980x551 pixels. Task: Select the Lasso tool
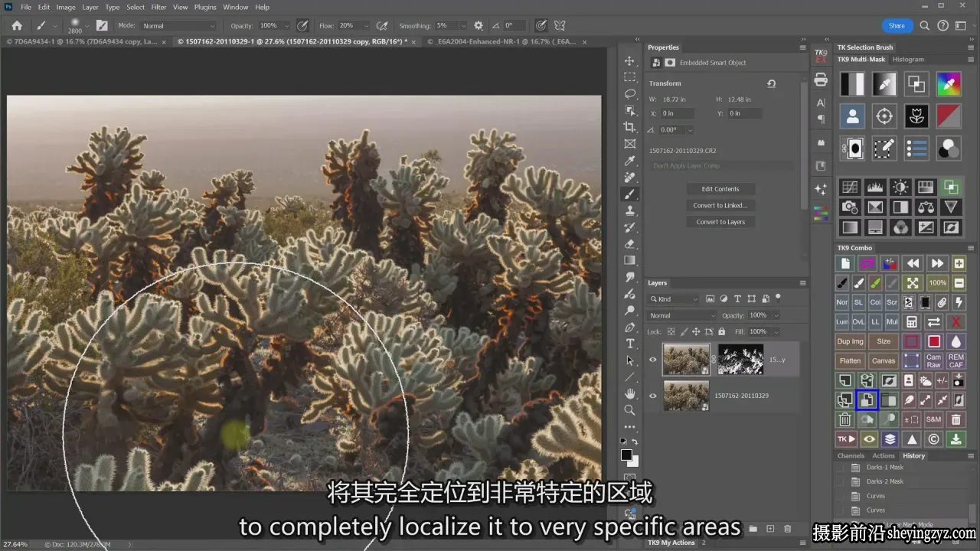[x=630, y=94]
